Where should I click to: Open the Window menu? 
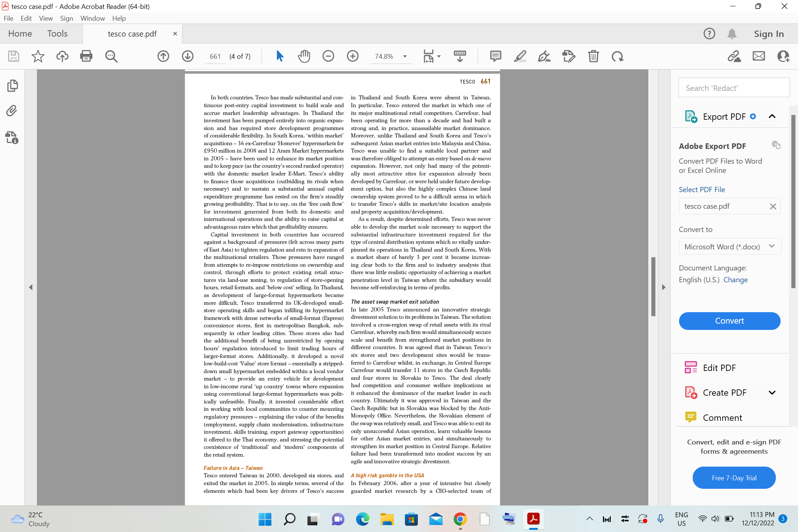pos(92,18)
